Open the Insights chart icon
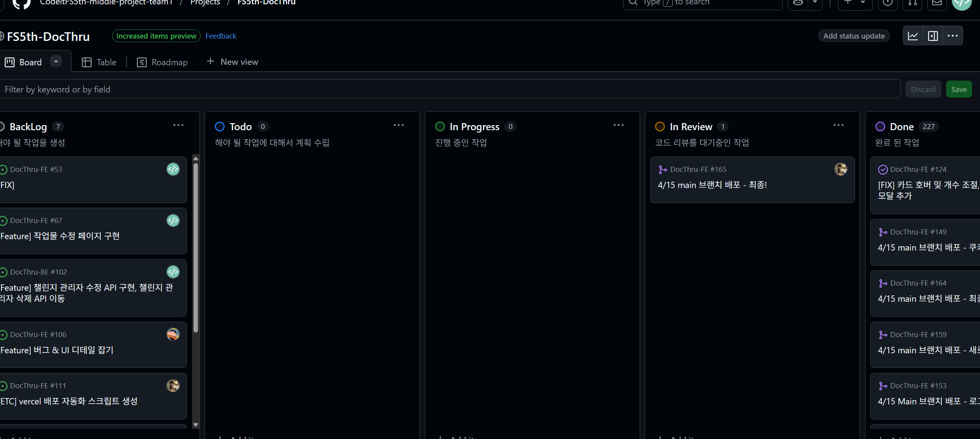The image size is (980, 439). (x=913, y=36)
